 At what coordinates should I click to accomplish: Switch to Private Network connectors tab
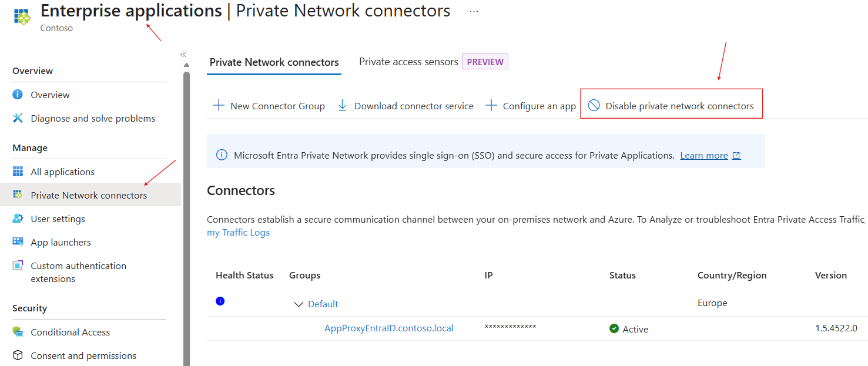tap(274, 62)
